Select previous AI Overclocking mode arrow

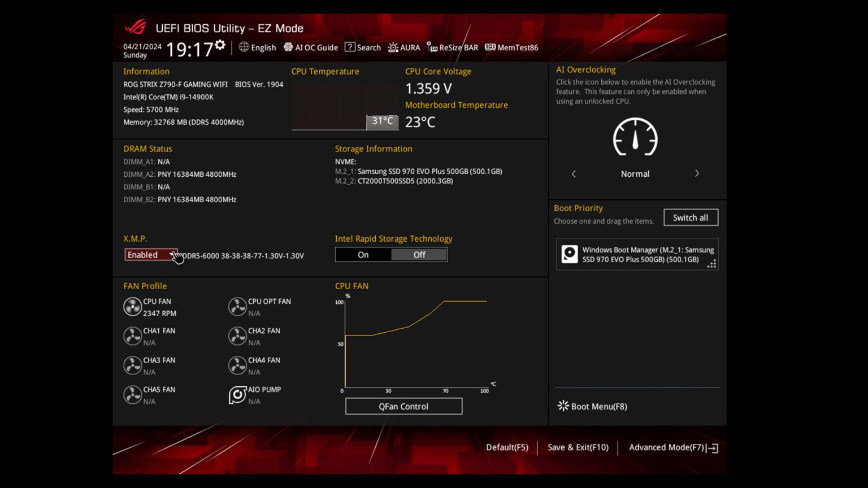coord(574,174)
